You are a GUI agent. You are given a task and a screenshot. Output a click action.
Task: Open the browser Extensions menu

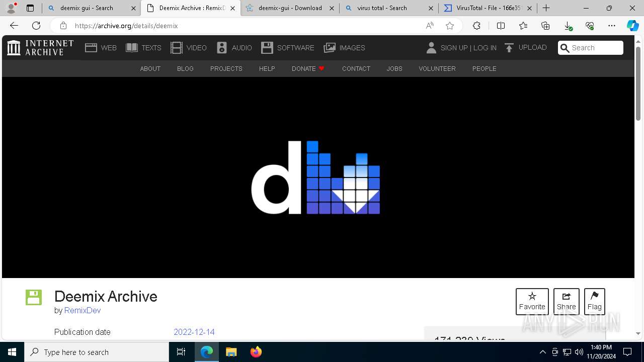click(476, 26)
